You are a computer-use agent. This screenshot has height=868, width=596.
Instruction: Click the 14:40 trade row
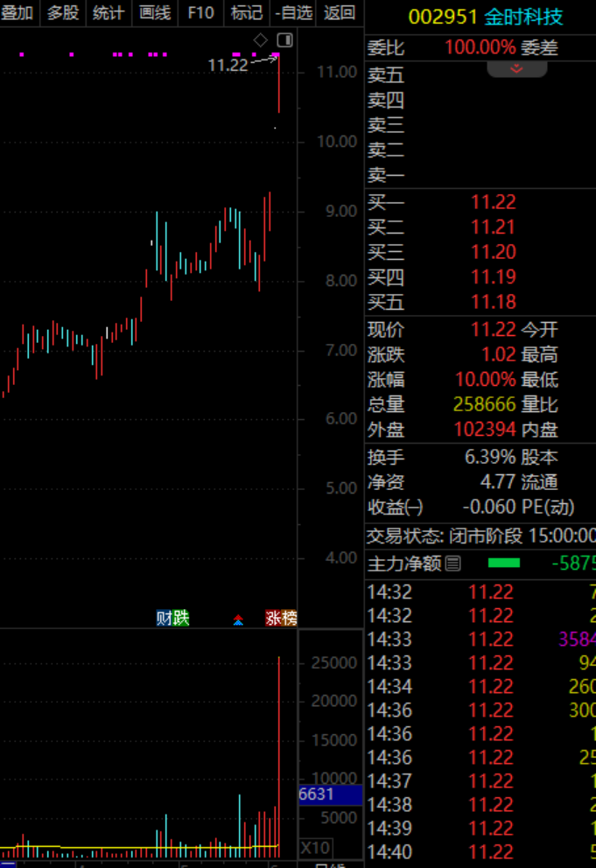pos(480,852)
